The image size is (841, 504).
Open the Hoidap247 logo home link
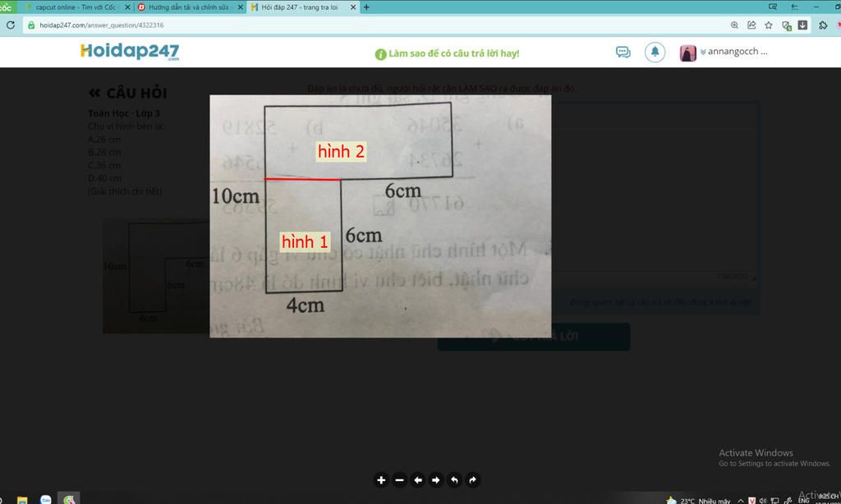pyautogui.click(x=130, y=52)
